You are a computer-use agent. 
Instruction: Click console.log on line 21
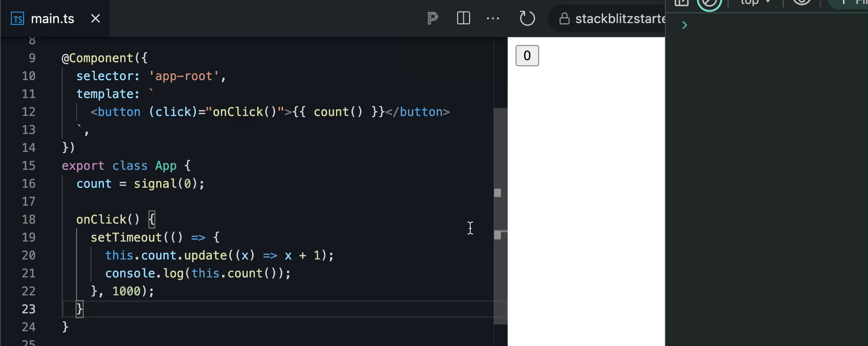[144, 273]
